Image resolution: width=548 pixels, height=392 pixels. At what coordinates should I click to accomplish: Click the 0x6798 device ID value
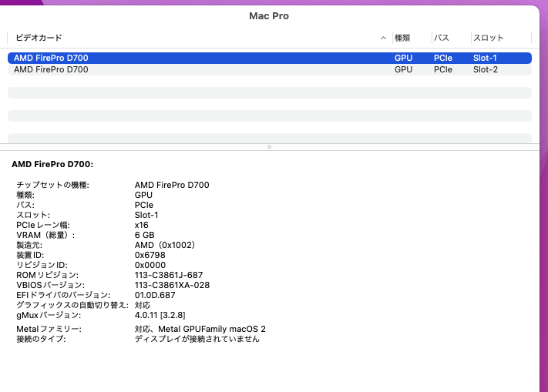coord(150,255)
